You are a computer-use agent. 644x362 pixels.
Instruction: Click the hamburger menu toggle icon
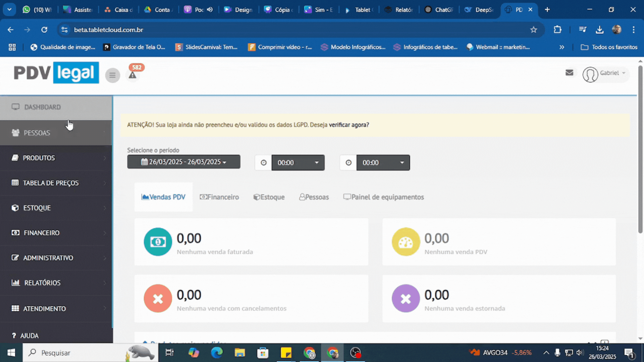pyautogui.click(x=112, y=75)
